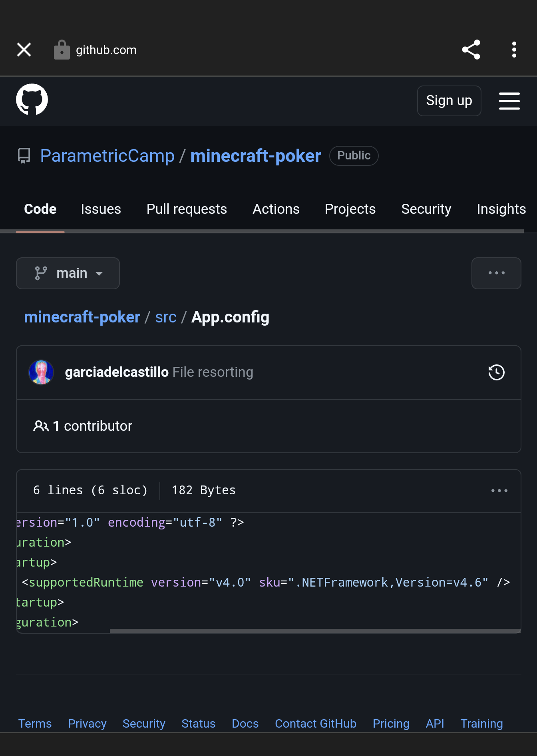
Task: Open the ParametricCamp owner link
Action: [107, 156]
